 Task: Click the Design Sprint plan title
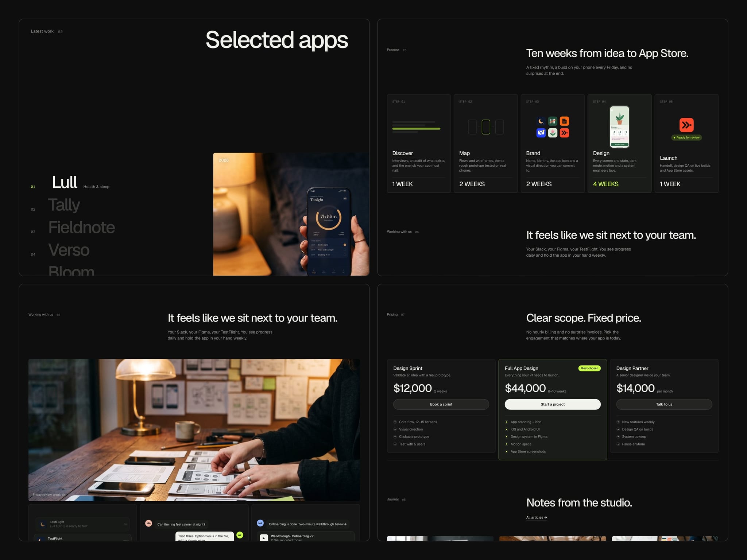pos(408,368)
